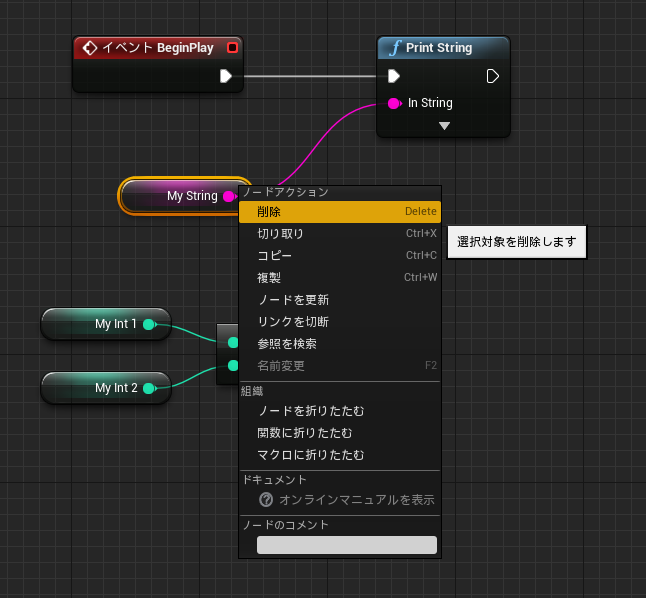Image resolution: width=646 pixels, height=598 pixels.
Task: Select リンクを切断 to break links
Action: pyautogui.click(x=340, y=321)
